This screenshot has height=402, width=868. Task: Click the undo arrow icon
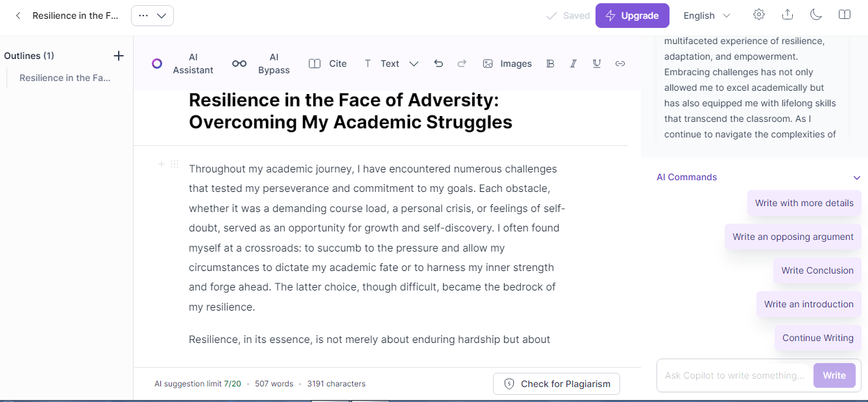pos(439,64)
